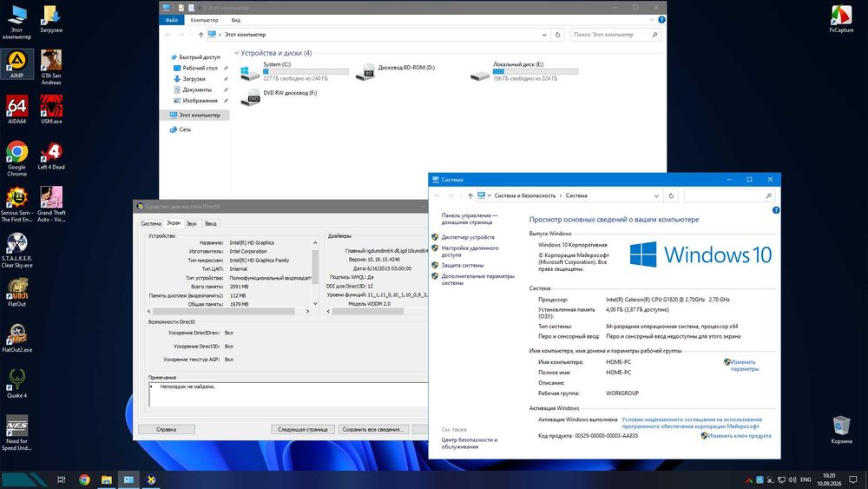Open the Система address bar dropdown
Screen dimensions: 868x489
[x=656, y=195]
